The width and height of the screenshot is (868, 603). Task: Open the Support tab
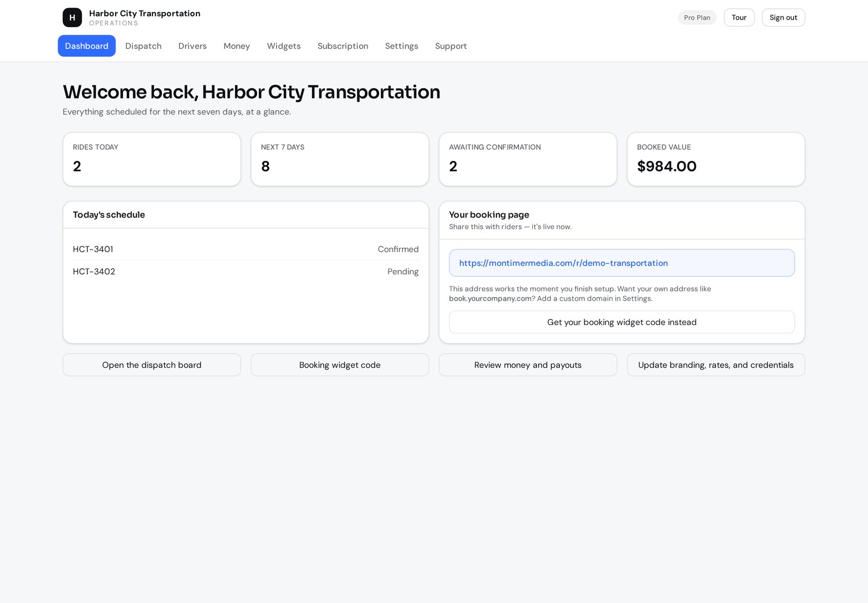click(x=451, y=46)
